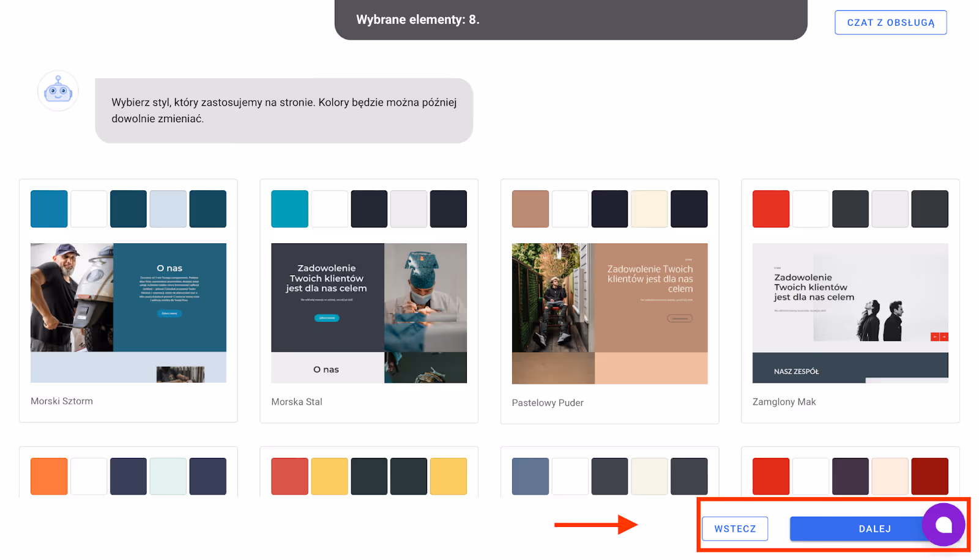Click the cream swatch in Pastelowy Puder
Image resolution: width=979 pixels, height=560 pixels.
[x=649, y=209]
